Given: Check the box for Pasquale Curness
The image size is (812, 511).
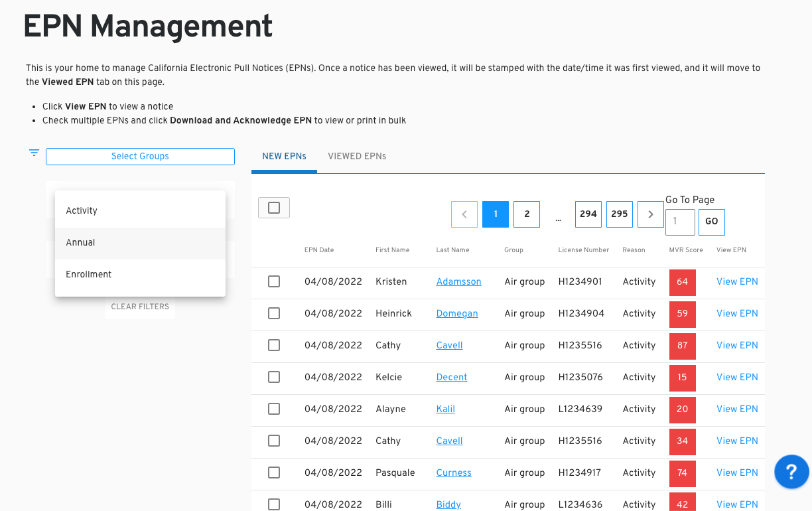Looking at the screenshot, I should (274, 473).
